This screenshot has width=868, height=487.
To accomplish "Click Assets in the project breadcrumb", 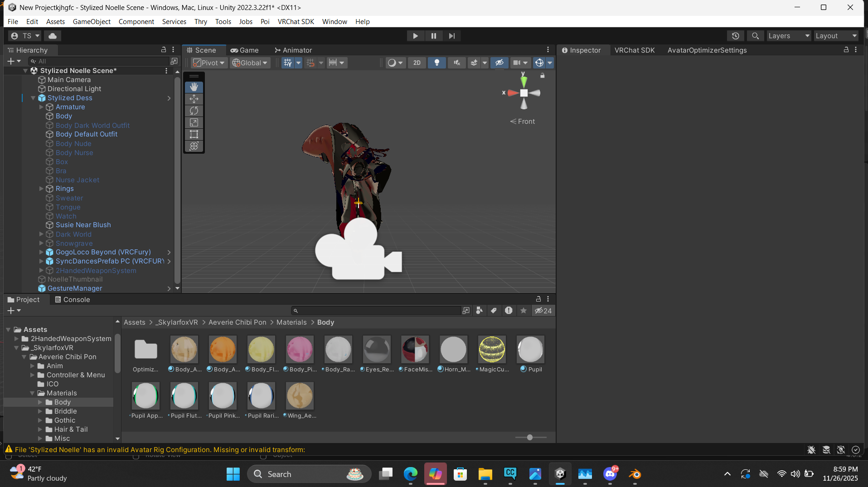I will point(135,322).
